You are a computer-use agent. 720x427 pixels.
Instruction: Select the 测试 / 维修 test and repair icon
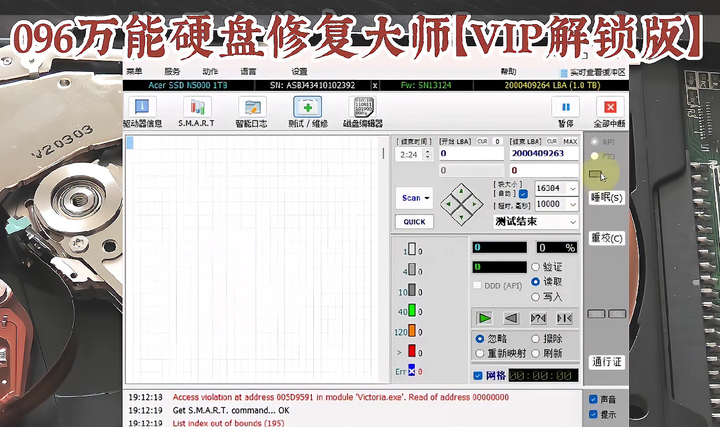tap(308, 107)
